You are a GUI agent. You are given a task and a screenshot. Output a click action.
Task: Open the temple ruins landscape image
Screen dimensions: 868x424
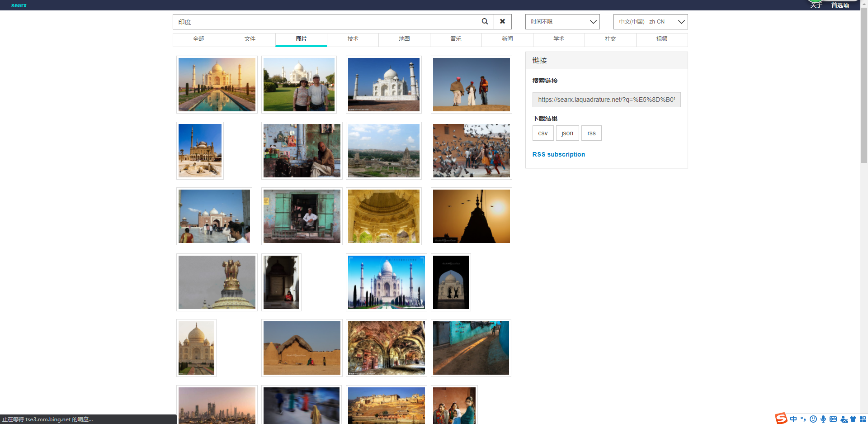click(x=384, y=151)
